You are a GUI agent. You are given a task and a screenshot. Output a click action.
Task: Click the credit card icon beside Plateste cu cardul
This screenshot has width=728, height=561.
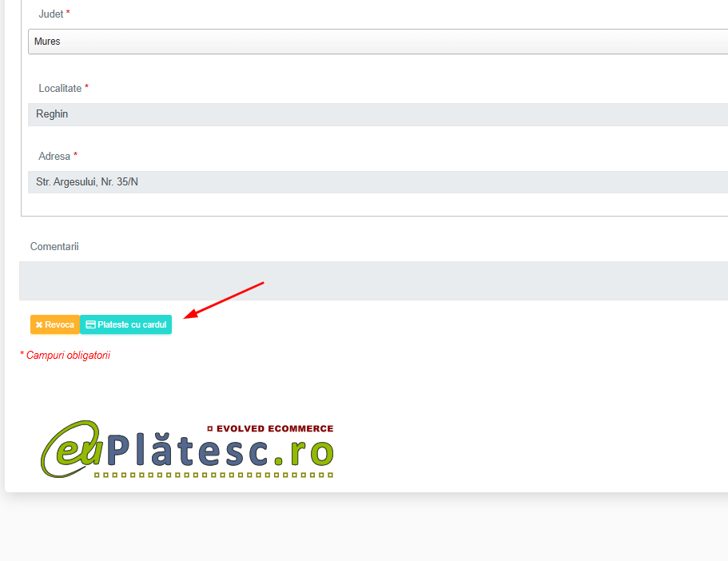[90, 324]
